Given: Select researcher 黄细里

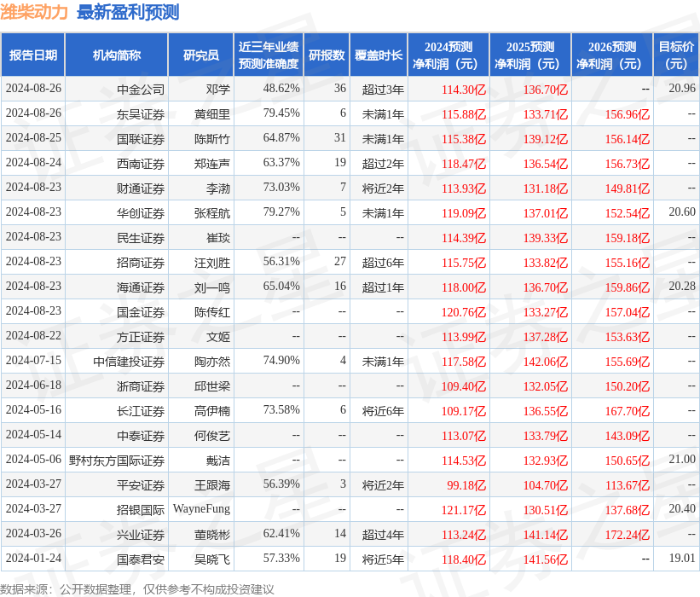Looking at the screenshot, I should click(212, 114).
